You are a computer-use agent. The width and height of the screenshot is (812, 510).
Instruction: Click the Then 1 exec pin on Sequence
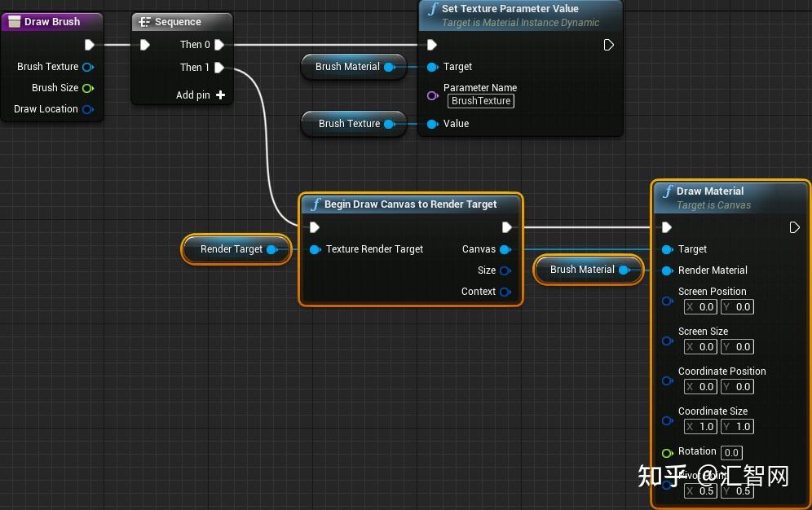[218, 68]
